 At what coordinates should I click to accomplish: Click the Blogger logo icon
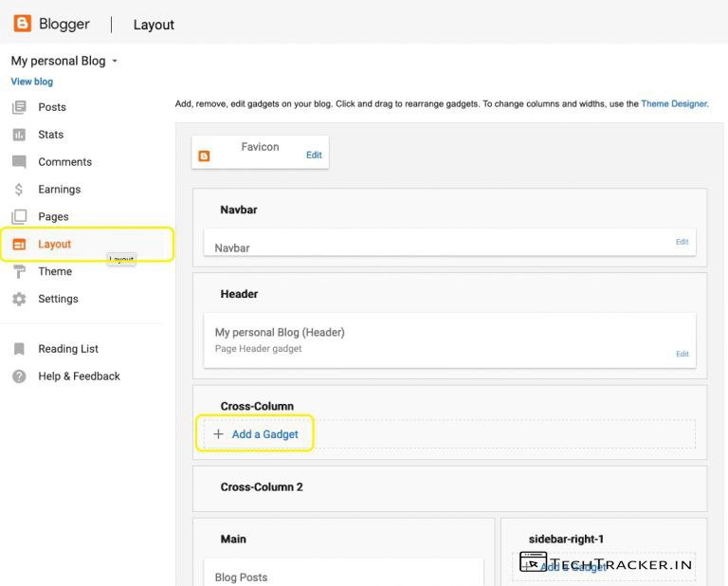pos(22,24)
